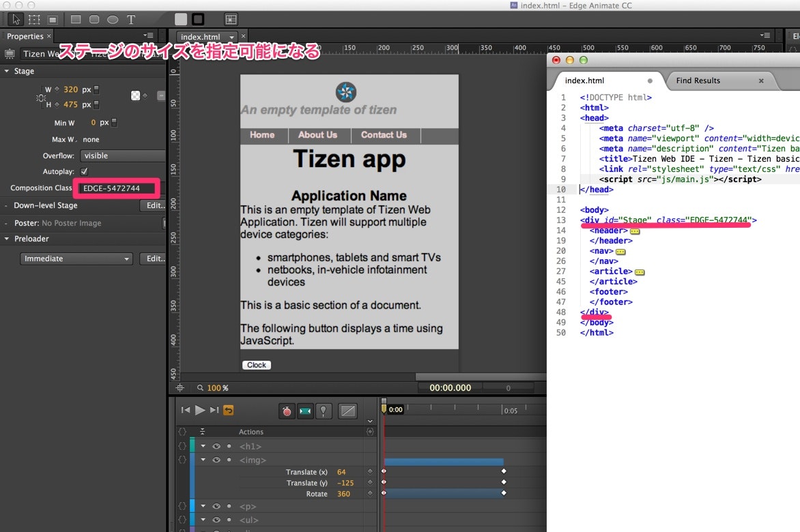This screenshot has width=800, height=532.
Task: Click the Clock button on stage
Action: pos(257,365)
